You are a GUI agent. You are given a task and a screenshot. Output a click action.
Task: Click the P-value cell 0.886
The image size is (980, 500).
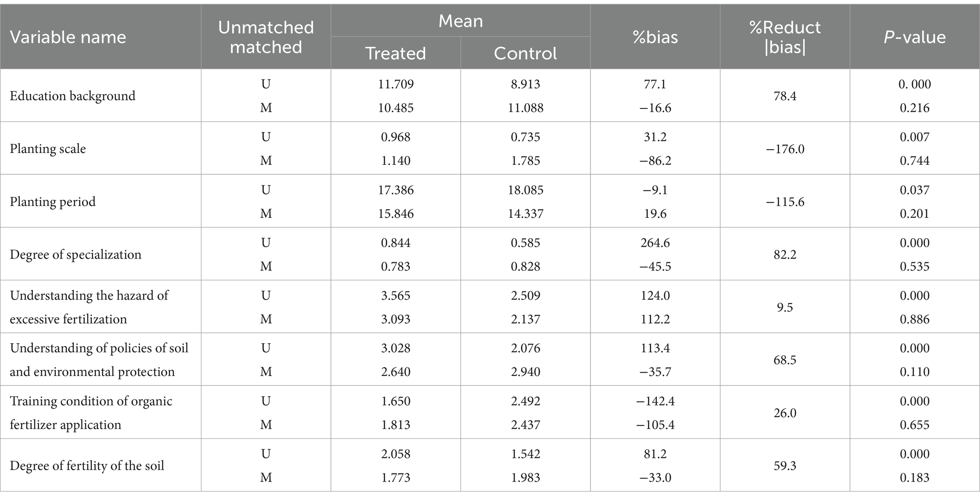click(x=915, y=320)
